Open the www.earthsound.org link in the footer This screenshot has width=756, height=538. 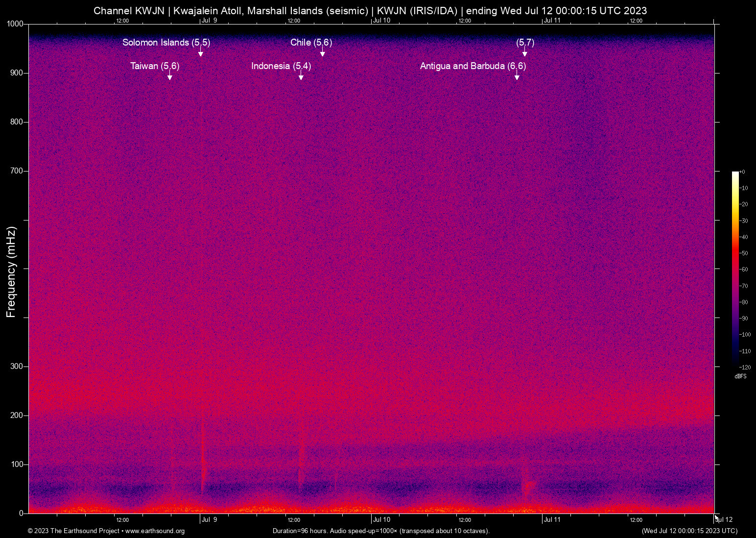(155, 531)
